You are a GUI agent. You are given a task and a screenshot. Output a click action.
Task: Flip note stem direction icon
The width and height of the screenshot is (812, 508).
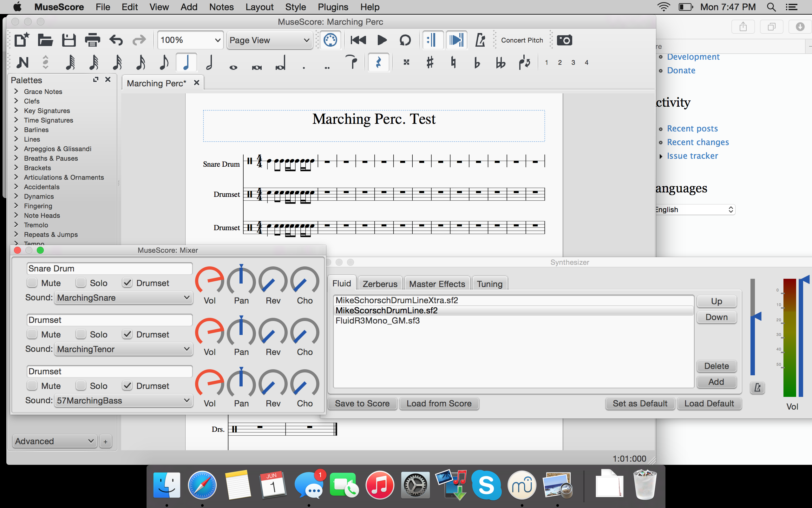click(x=524, y=62)
